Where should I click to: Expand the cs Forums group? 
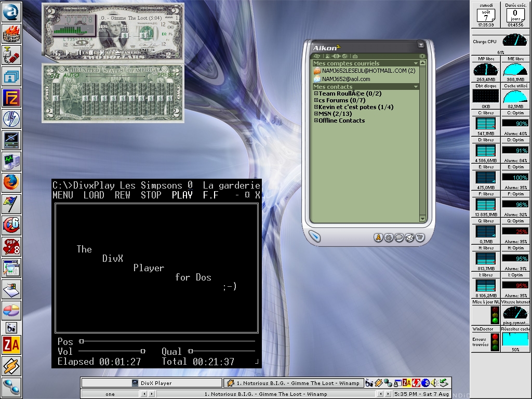(316, 100)
